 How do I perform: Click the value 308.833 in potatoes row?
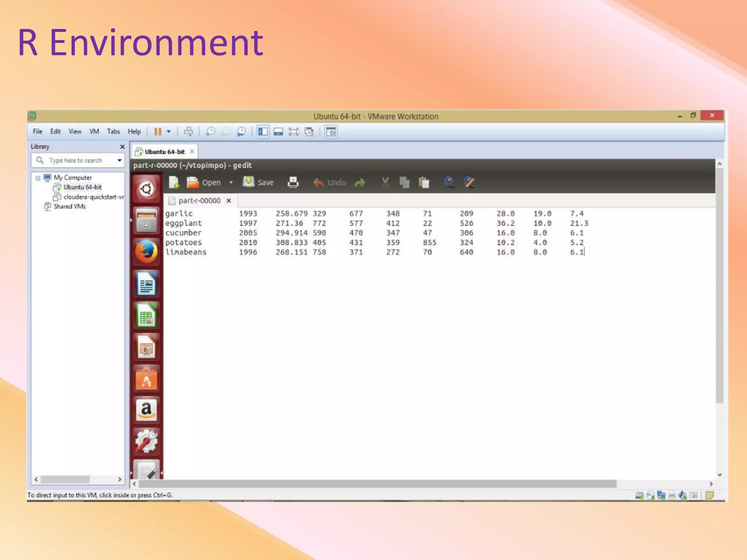click(x=291, y=242)
